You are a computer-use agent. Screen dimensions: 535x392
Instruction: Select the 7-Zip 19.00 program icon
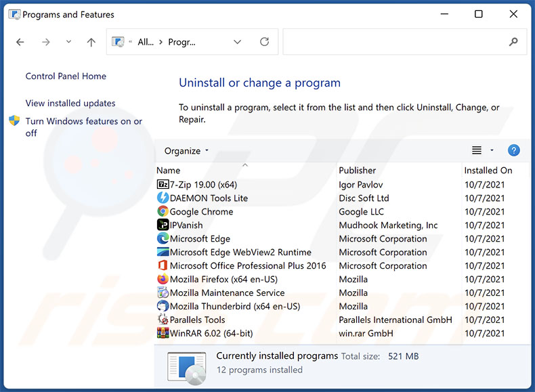coord(163,185)
